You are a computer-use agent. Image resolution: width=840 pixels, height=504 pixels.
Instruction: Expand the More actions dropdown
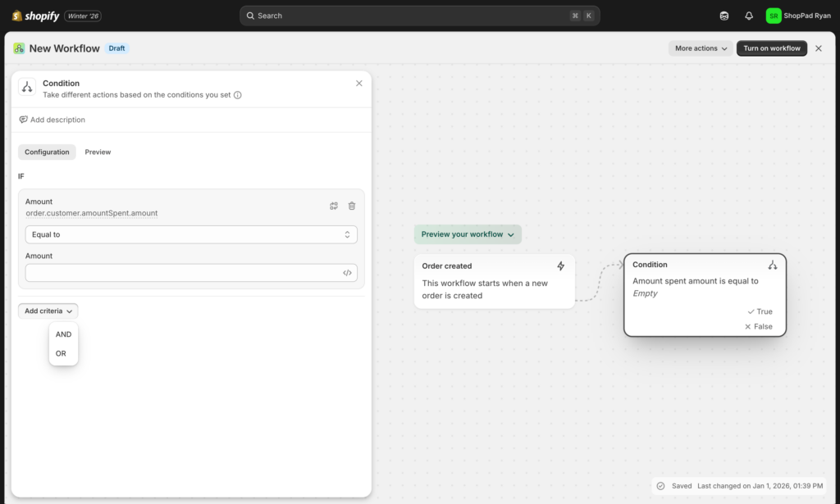pyautogui.click(x=699, y=48)
